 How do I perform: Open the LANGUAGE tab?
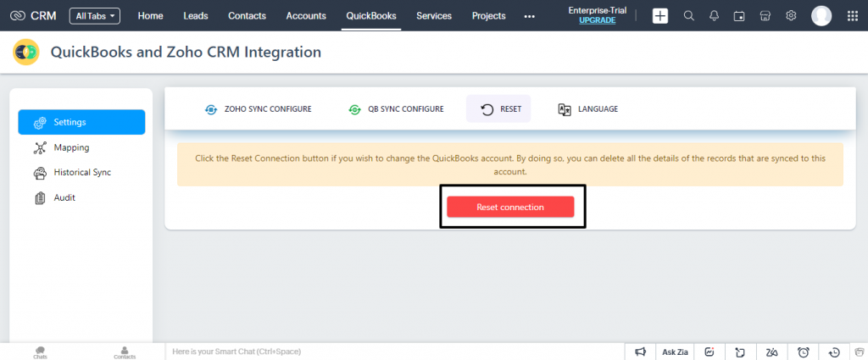coord(588,109)
